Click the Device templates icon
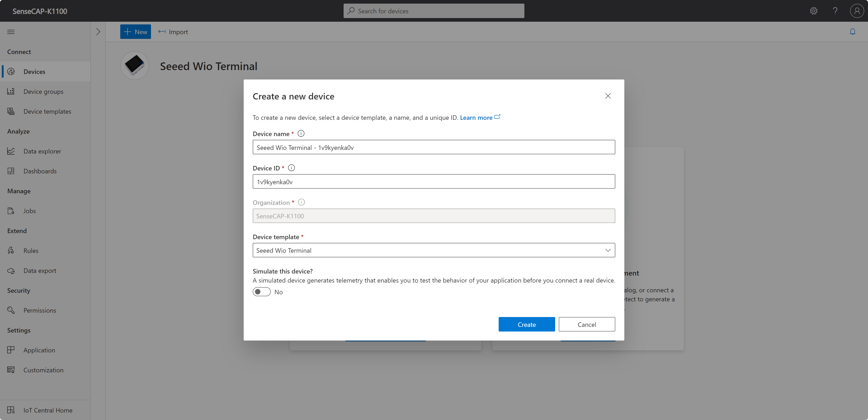The height and width of the screenshot is (420, 868). point(11,111)
